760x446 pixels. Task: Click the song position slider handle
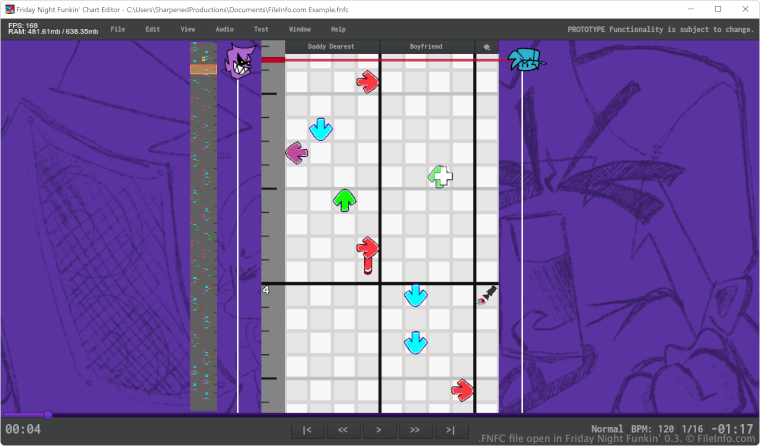coord(47,414)
